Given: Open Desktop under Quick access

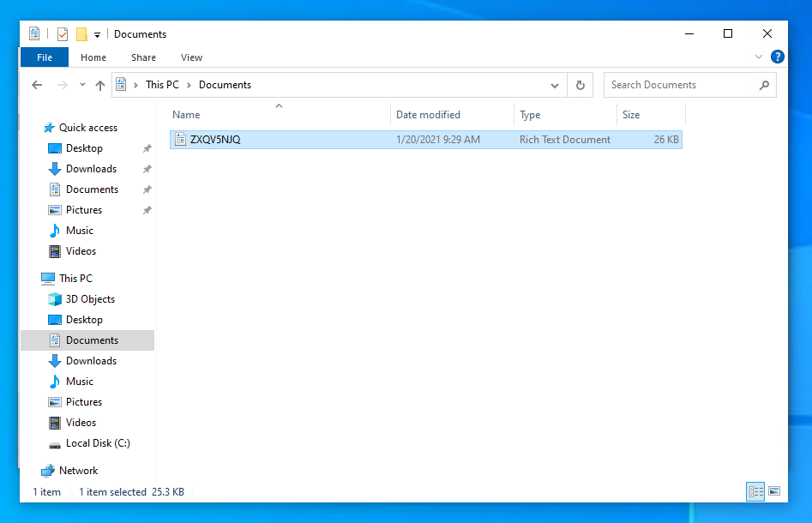Looking at the screenshot, I should click(x=84, y=148).
